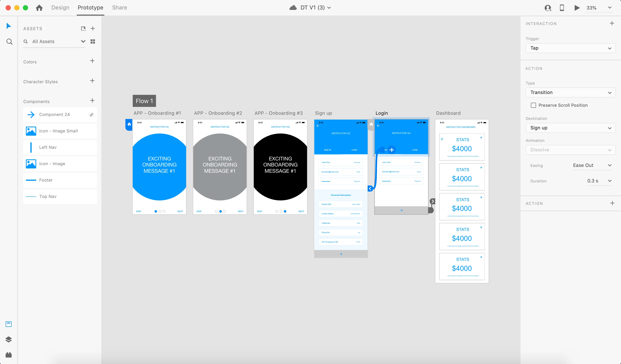This screenshot has height=364, width=621.
Task: Open Destination dropdown showing Sign up
Action: [x=570, y=128]
